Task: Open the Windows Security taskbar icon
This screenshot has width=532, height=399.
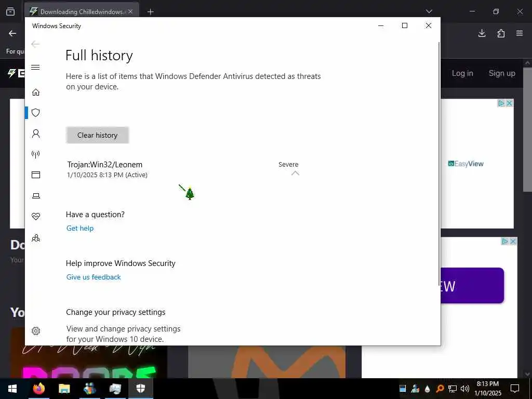Action: click(140, 389)
